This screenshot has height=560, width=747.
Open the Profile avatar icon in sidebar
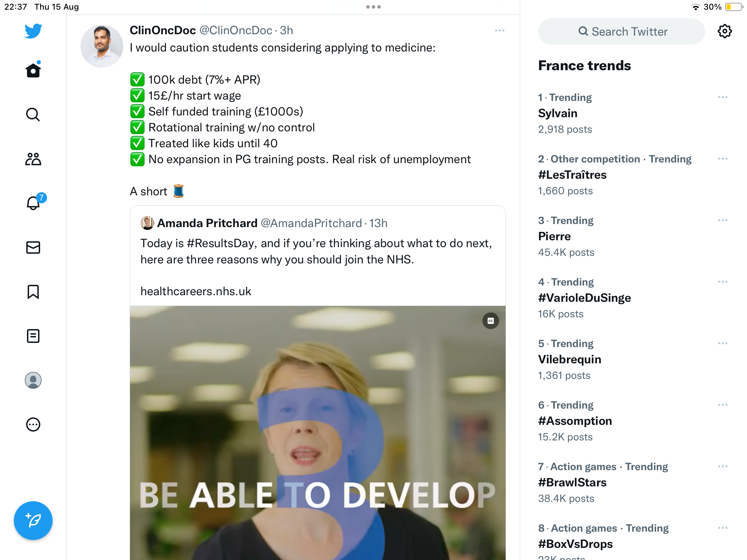[33, 380]
